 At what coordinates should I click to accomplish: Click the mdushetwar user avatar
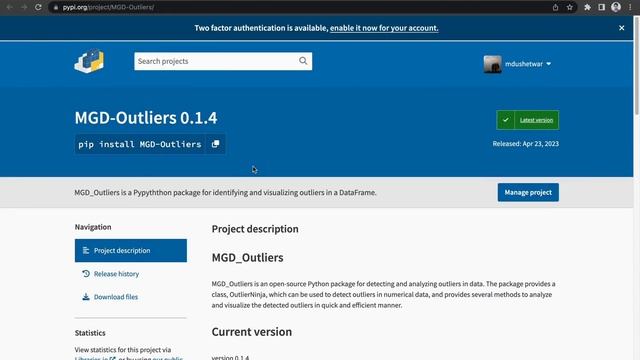point(492,64)
